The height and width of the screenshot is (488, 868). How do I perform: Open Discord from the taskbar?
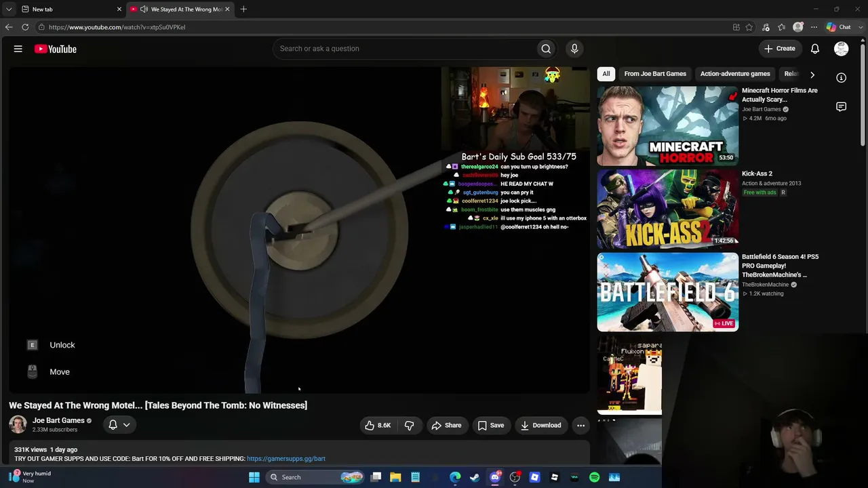495,477
